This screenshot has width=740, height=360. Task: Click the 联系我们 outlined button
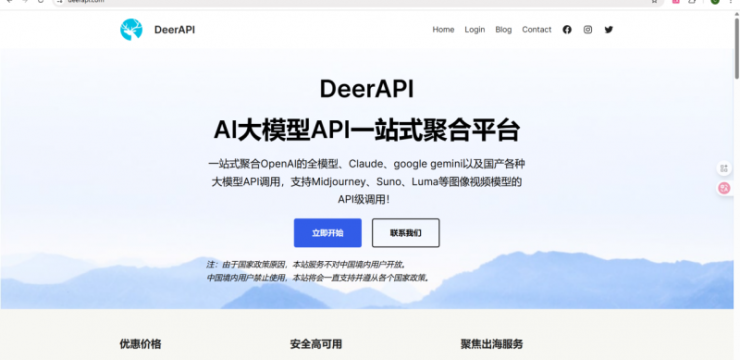tap(405, 233)
